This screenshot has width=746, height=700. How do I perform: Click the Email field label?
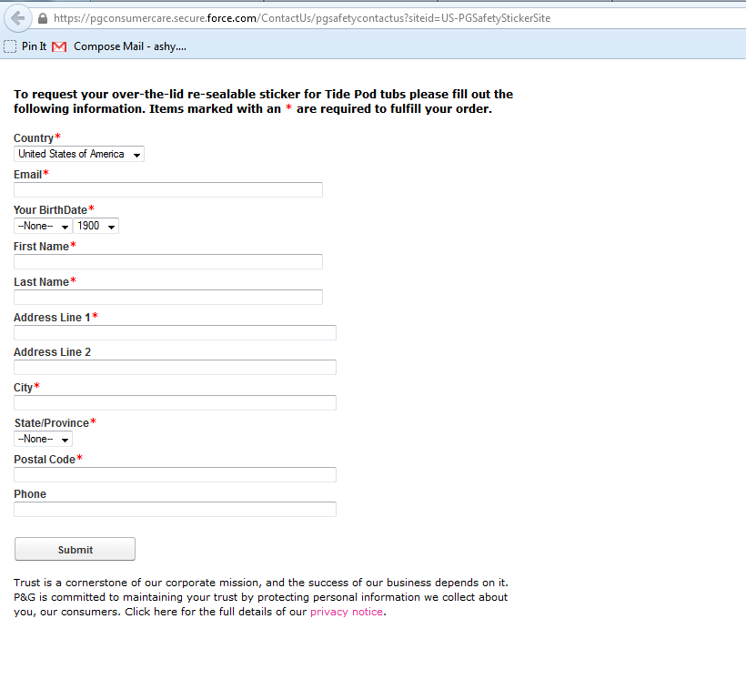click(27, 174)
